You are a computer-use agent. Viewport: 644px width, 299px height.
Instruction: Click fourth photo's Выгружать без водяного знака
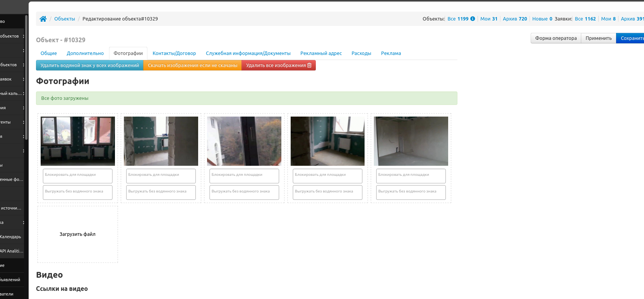[327, 192]
